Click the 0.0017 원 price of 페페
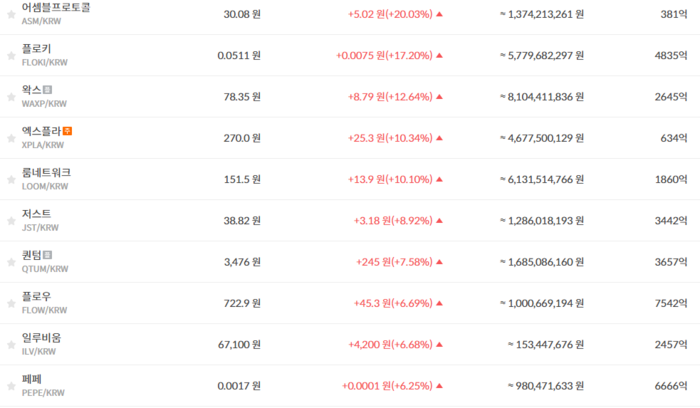This screenshot has height=408, width=700. pyautogui.click(x=239, y=386)
